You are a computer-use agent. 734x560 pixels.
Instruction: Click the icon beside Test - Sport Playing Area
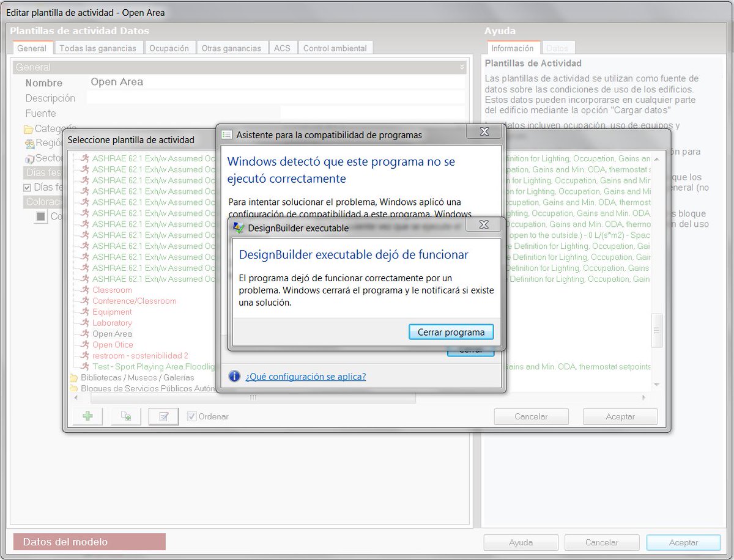85,367
